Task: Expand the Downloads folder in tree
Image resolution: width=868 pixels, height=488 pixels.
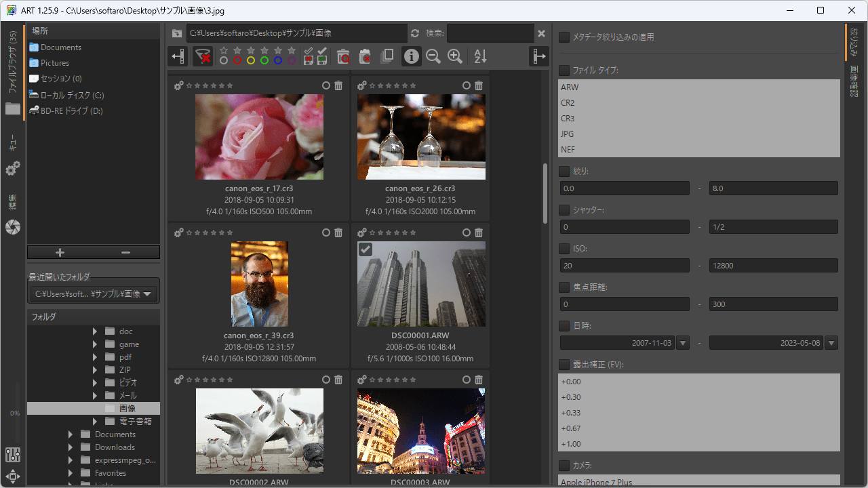Action: (x=71, y=447)
